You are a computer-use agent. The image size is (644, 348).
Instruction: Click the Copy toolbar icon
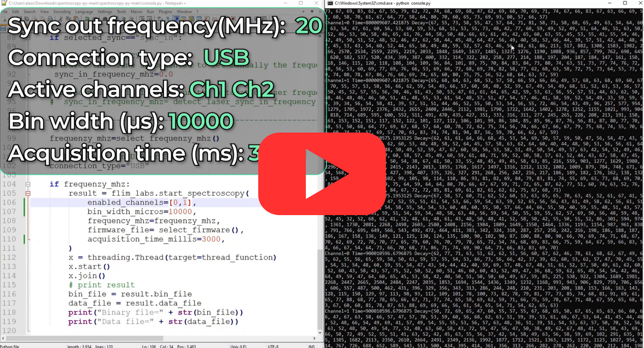(68, 19)
